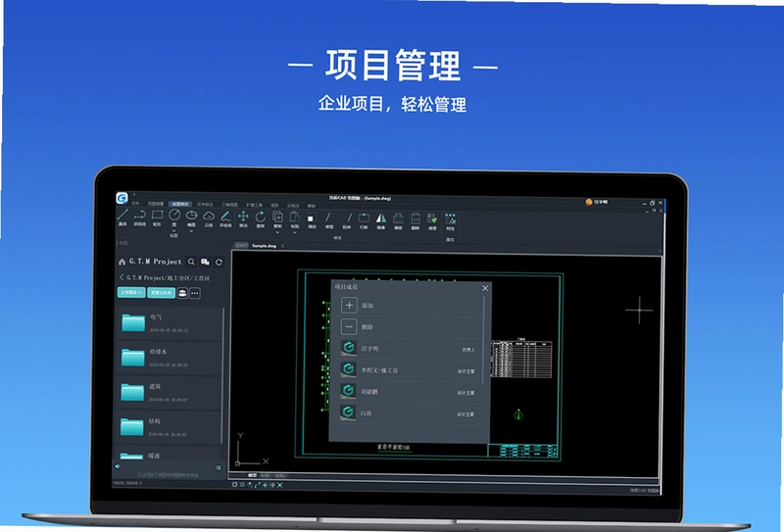Image resolution: width=784 pixels, height=532 pixels.
Task: Open the File (文件) menu
Action: (135, 204)
